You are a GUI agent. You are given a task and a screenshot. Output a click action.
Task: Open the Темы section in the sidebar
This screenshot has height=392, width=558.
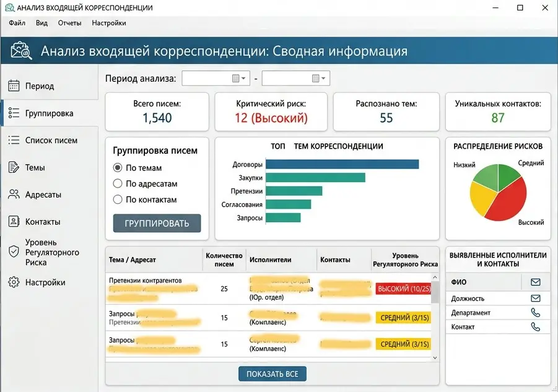[x=50, y=167]
